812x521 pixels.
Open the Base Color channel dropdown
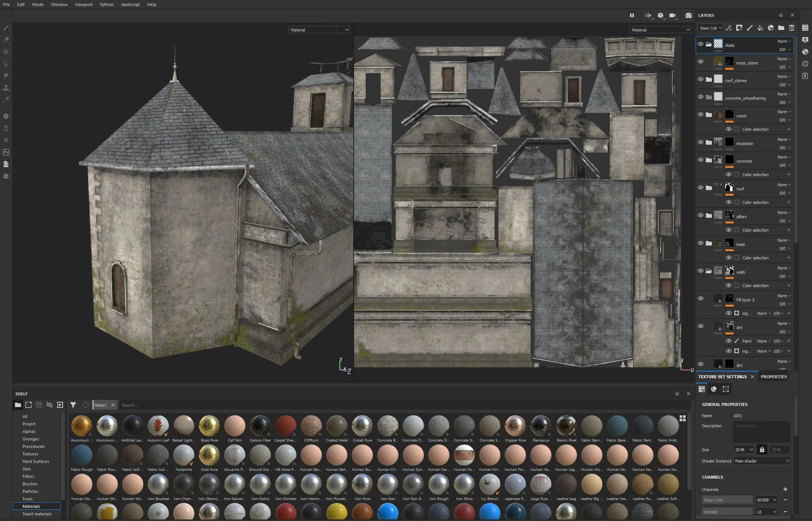coord(710,28)
